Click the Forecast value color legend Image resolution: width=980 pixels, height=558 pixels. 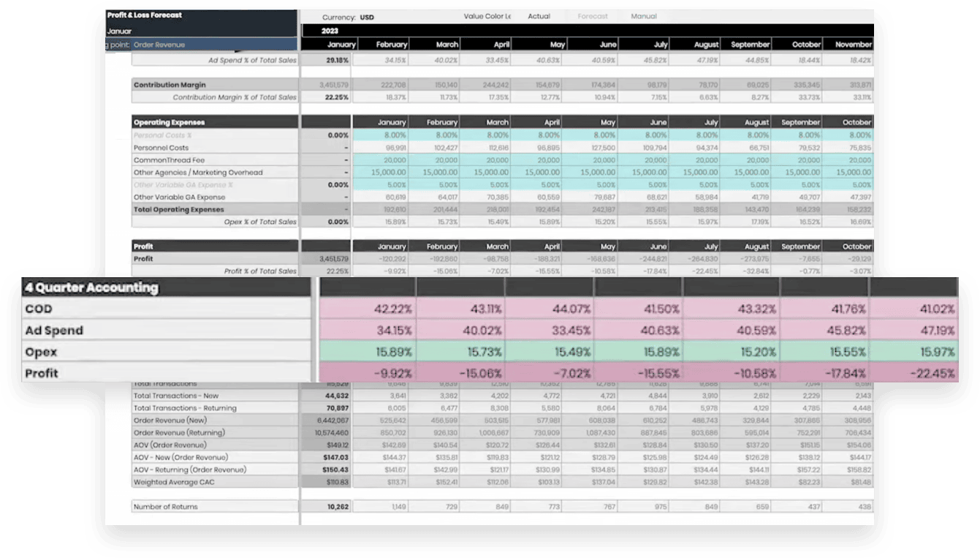point(593,16)
